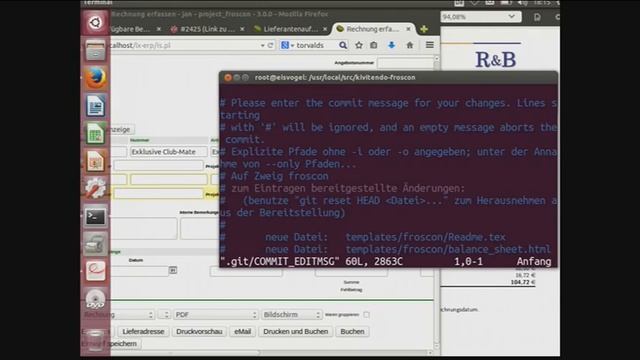Go to the Firefox home page
640x360 pixels.
[410, 45]
